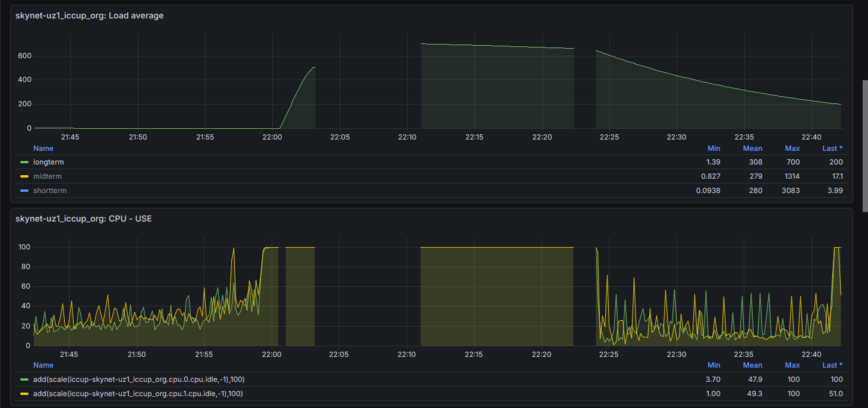Select midterm Max value 1314
Image resolution: width=868 pixels, height=408 pixels.
tap(791, 176)
